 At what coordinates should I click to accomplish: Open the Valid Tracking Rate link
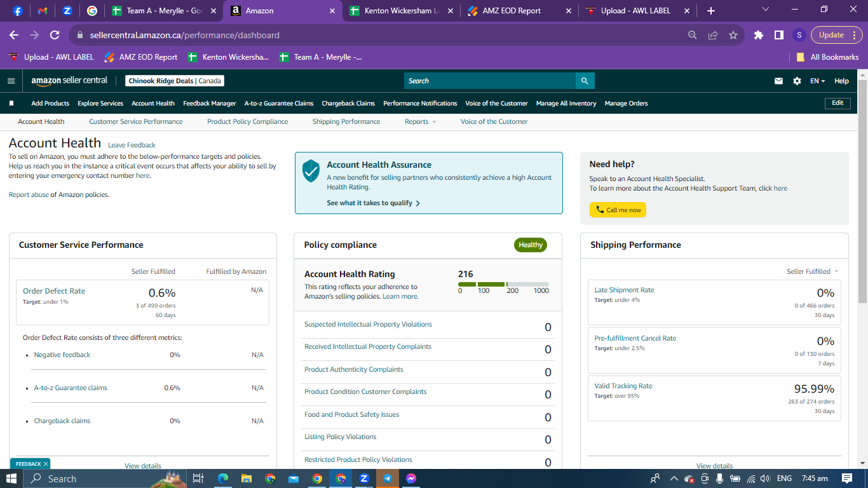click(623, 386)
